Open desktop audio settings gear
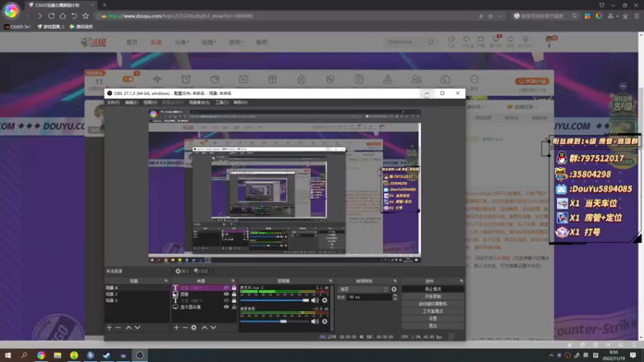The image size is (644, 362). click(x=325, y=321)
